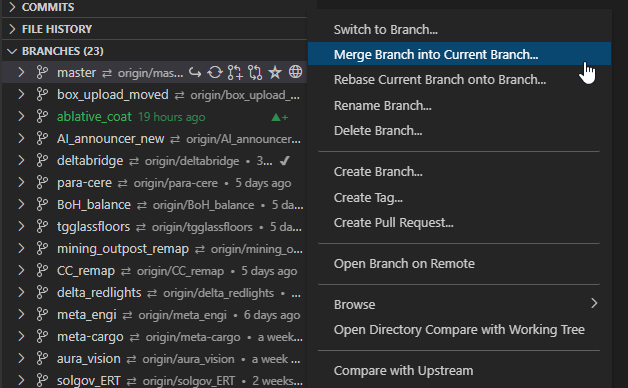This screenshot has height=388, width=628.
Task: Open the Browse submenu arrow
Action: (594, 304)
